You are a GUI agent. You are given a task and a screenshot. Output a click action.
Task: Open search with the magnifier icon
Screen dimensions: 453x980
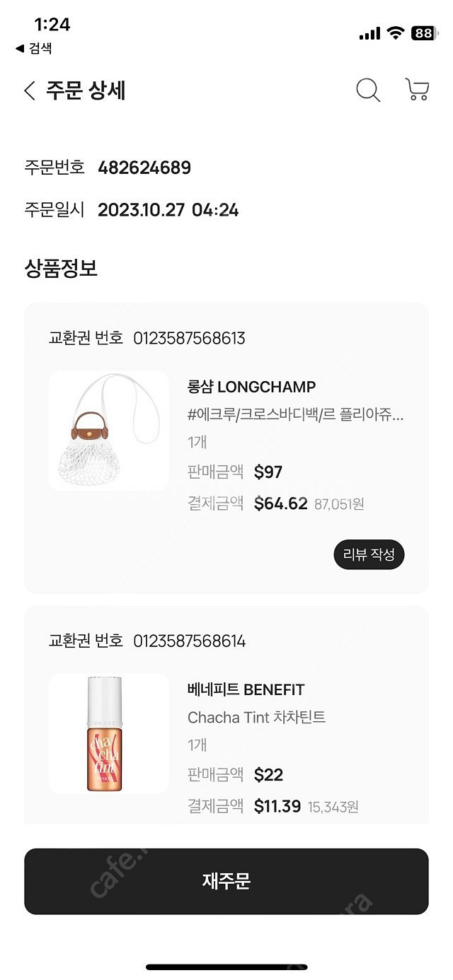[x=368, y=91]
